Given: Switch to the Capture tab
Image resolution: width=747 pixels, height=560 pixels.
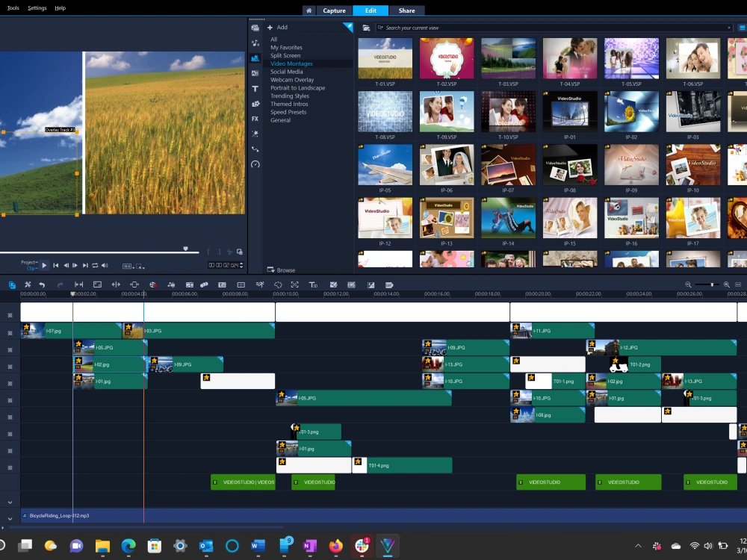Looking at the screenshot, I should (x=334, y=10).
